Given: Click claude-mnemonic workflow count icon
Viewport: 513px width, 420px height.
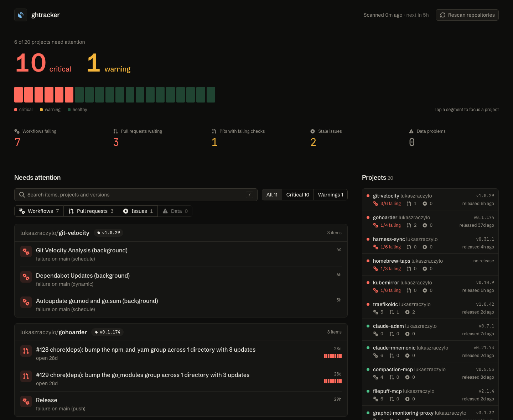Looking at the screenshot, I should pyautogui.click(x=375, y=356).
